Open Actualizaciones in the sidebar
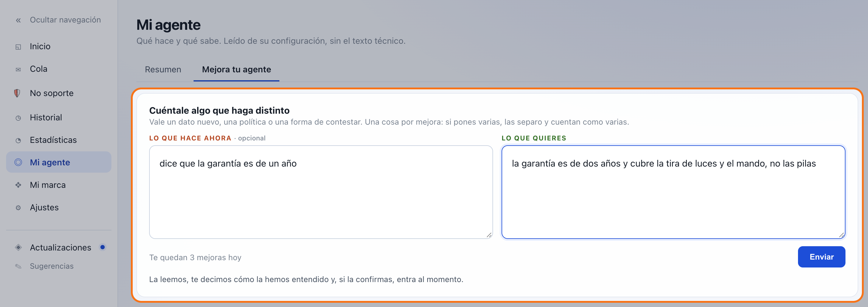 tap(59, 247)
